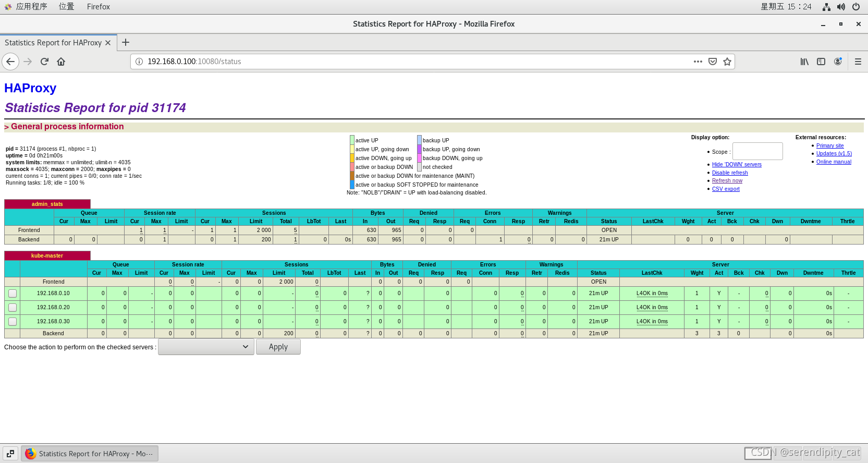Viewport: 868px width, 463px height.
Task: Click the Apply button
Action: pyautogui.click(x=278, y=347)
